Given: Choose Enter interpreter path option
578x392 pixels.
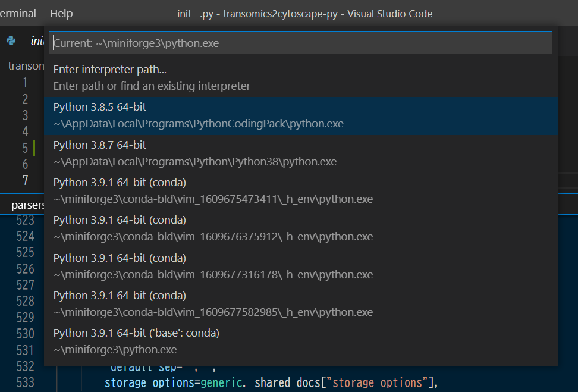Looking at the screenshot, I should (300, 77).
